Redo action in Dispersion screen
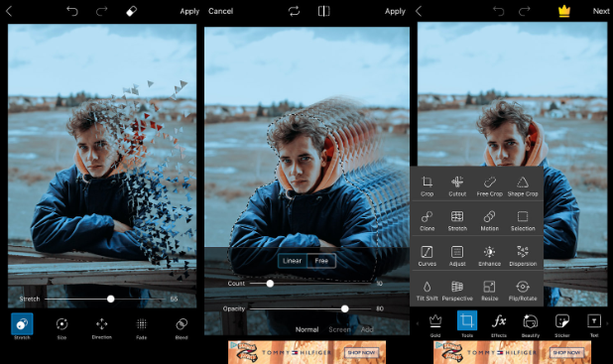Screen dimensions: 613x364 click(101, 11)
